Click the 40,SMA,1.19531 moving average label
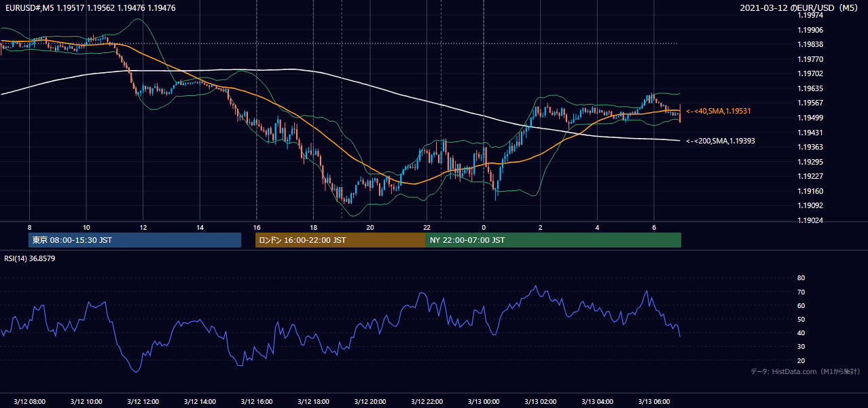This screenshot has width=868, height=408. 719,111
